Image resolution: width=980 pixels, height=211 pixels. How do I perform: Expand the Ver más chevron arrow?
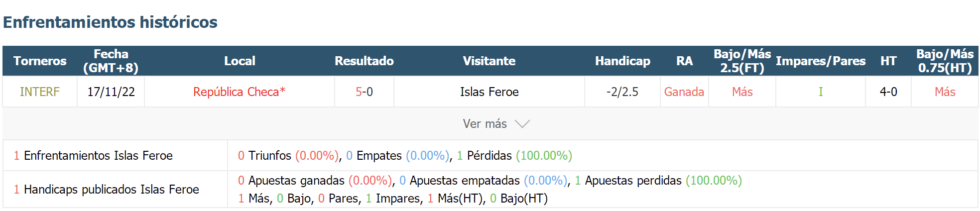(522, 124)
